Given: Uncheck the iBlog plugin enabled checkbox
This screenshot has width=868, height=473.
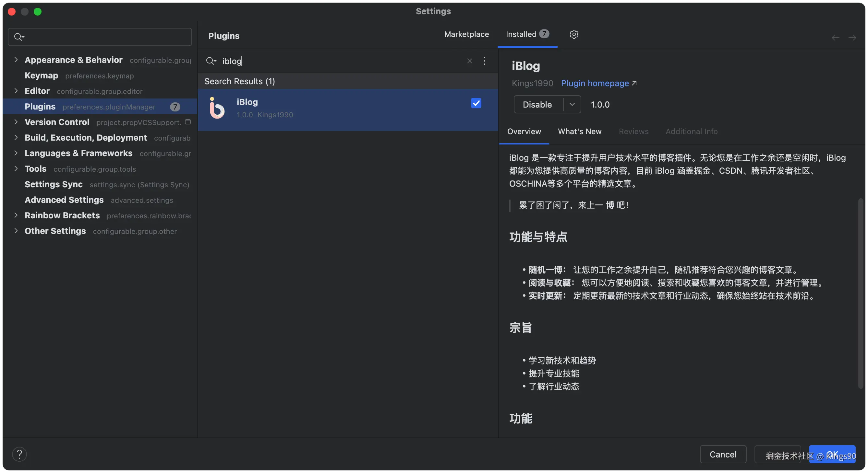Looking at the screenshot, I should 476,103.
